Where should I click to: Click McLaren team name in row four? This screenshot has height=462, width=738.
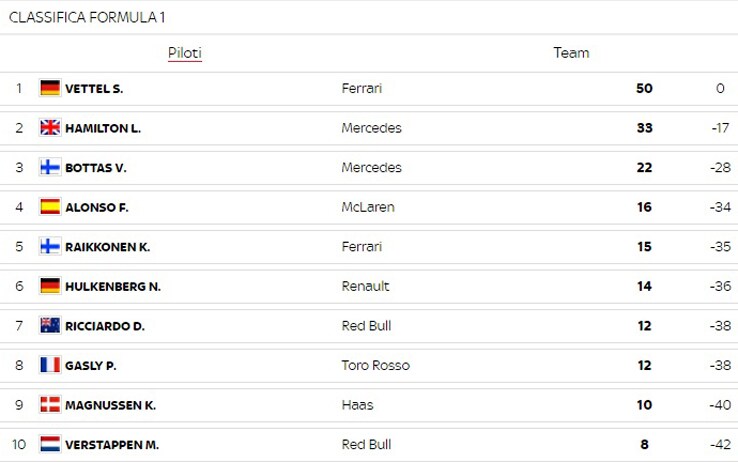[x=368, y=207]
